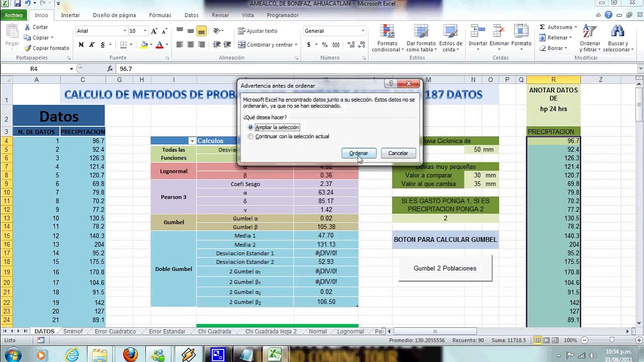Click the Ordenar button in the warning dialog

click(359, 153)
